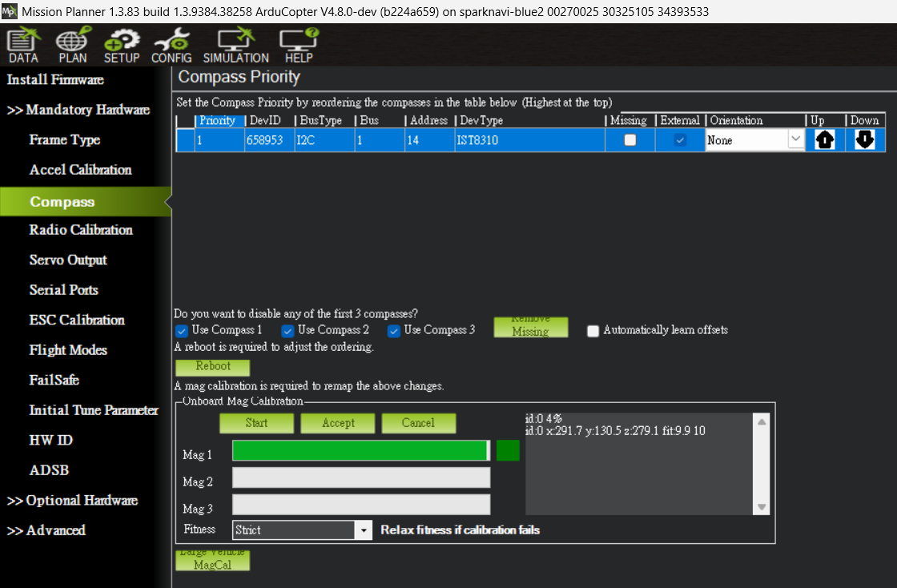The height and width of the screenshot is (588, 897).
Task: Toggle Missing checkbox for IST8310 compass
Action: pos(630,140)
